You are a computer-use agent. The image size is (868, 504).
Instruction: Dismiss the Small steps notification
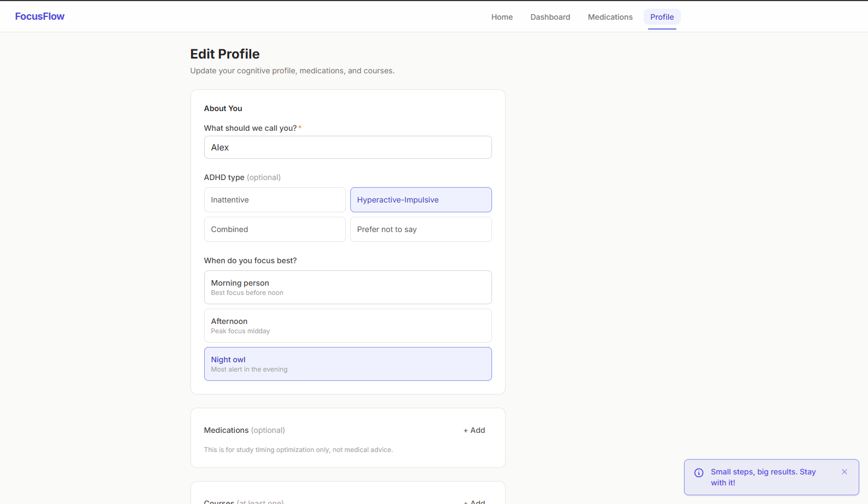(844, 472)
